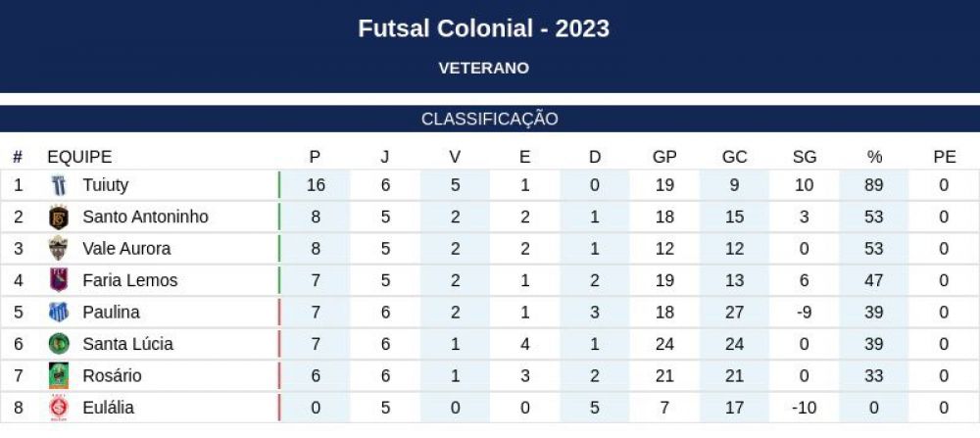Click the EQUIPE column header
Image resolution: width=980 pixels, height=438 pixels.
(79, 157)
